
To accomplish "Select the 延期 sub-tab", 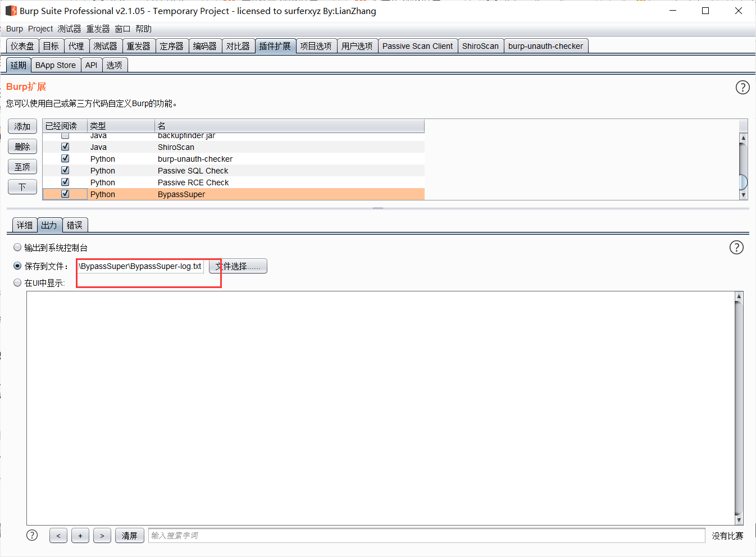I will [x=19, y=65].
